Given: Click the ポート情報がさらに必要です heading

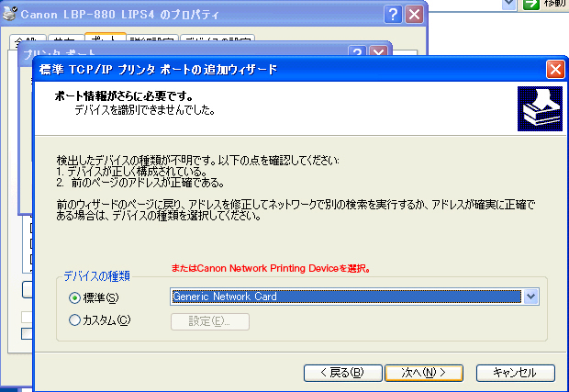Looking at the screenshot, I should point(124,96).
